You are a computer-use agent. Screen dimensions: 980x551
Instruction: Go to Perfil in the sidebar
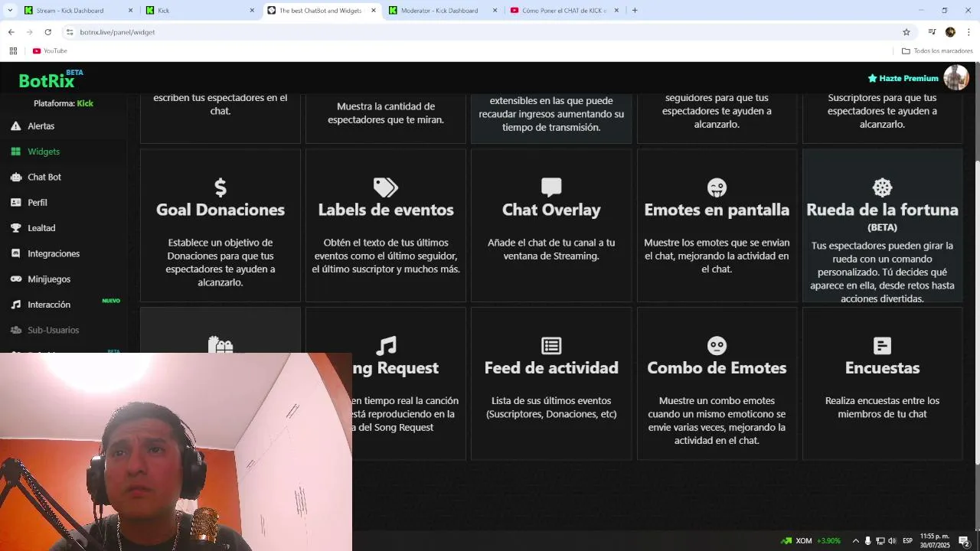click(x=38, y=203)
